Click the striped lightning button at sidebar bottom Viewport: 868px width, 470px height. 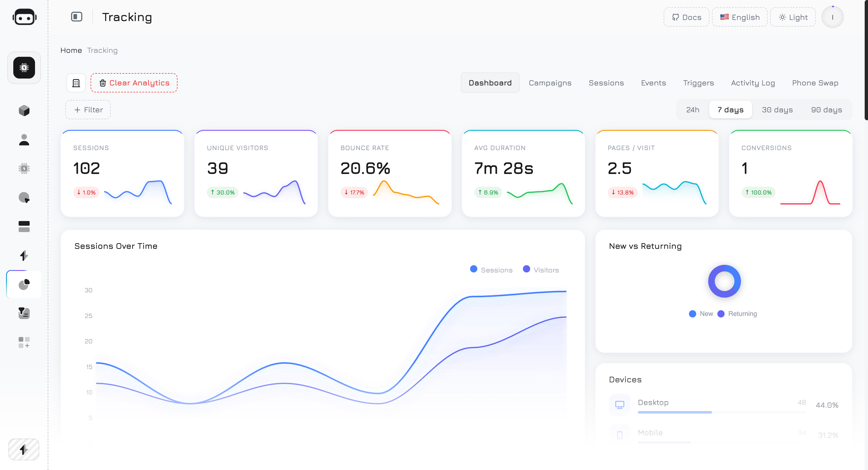[x=24, y=449]
